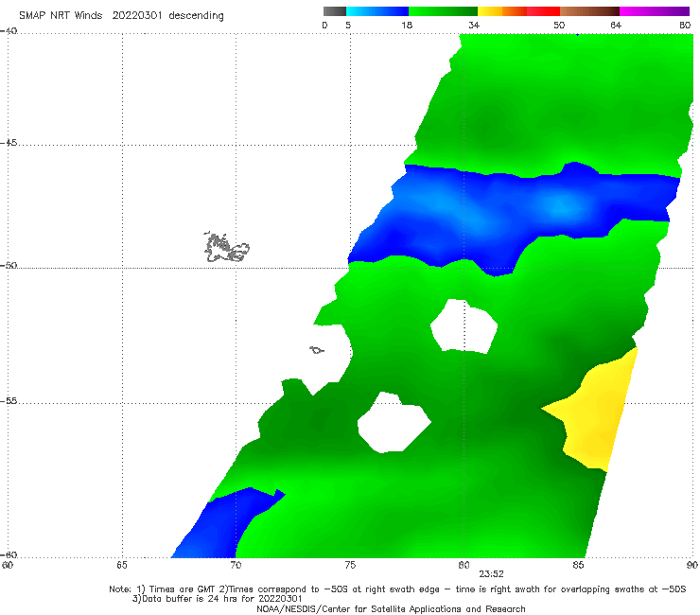Click the latitude axis label '-45'

click(9, 143)
